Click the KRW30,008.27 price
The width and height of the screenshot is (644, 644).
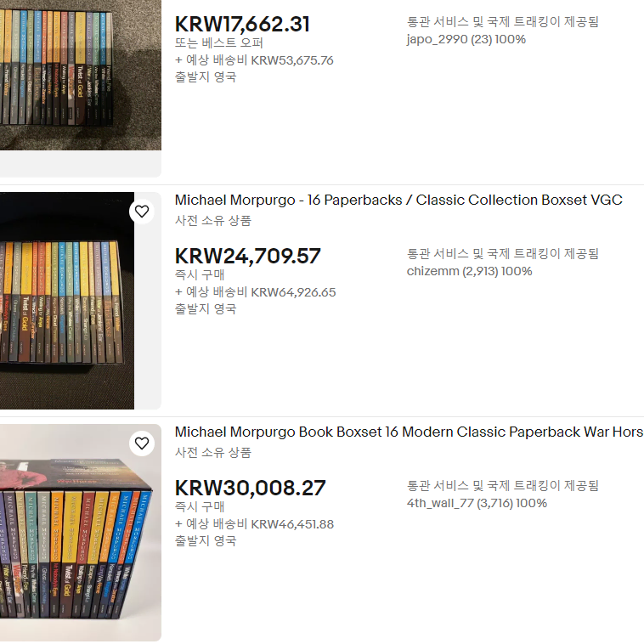coord(250,489)
